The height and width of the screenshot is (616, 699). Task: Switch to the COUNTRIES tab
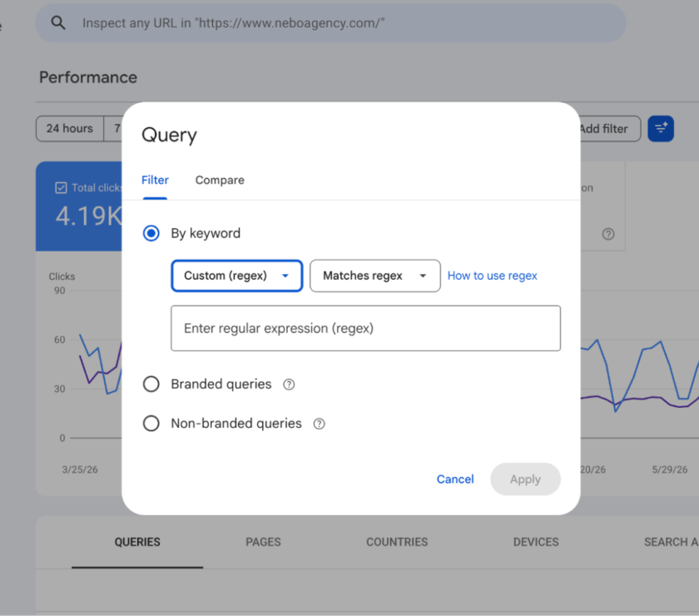[397, 542]
